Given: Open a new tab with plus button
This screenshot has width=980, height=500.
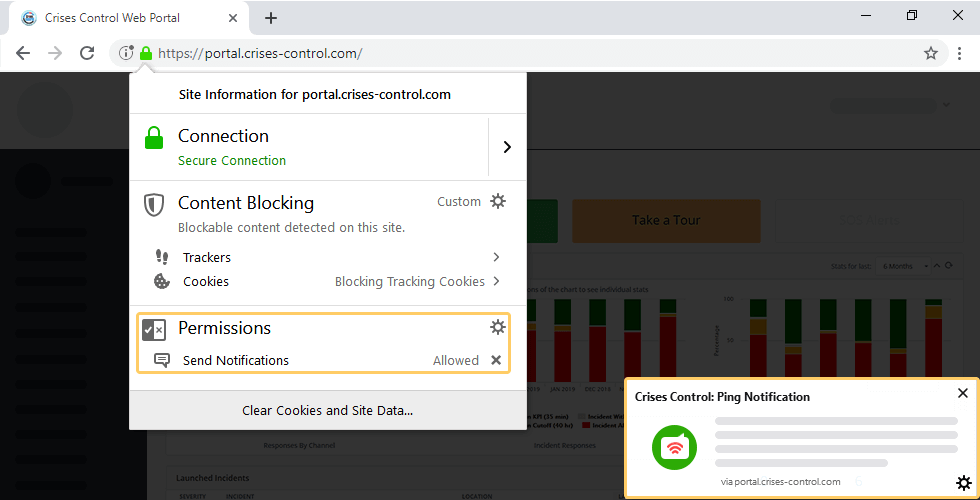Looking at the screenshot, I should pos(271,18).
